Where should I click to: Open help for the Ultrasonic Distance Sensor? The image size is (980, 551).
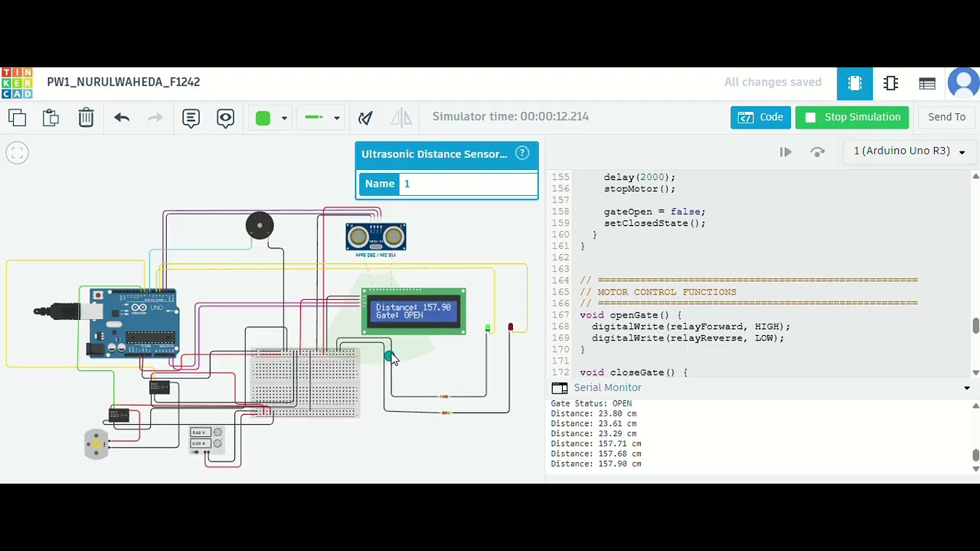522,153
